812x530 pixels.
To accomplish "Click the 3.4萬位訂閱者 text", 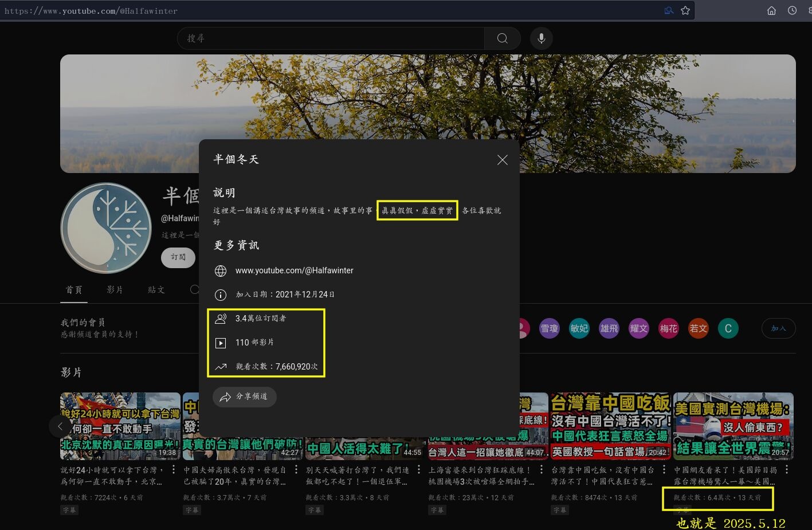I will [261, 319].
